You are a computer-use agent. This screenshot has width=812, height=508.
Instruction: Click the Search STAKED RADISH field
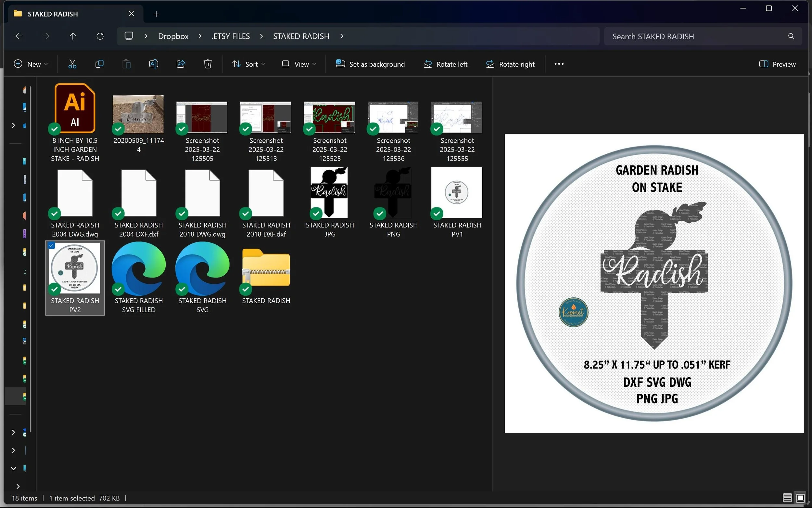click(698, 36)
